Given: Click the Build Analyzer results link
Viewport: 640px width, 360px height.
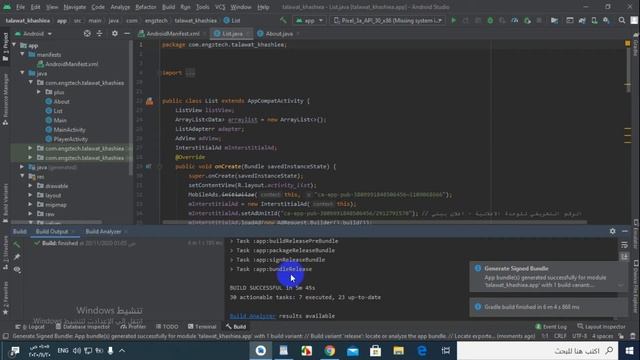Looking at the screenshot, I should coord(252,316).
